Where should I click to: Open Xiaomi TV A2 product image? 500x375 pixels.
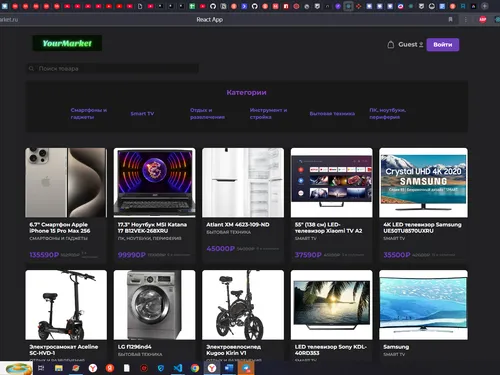click(331, 183)
